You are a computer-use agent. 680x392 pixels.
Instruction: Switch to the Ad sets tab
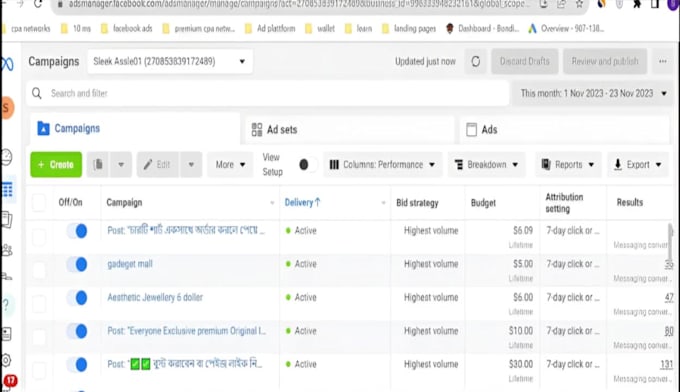click(x=350, y=130)
